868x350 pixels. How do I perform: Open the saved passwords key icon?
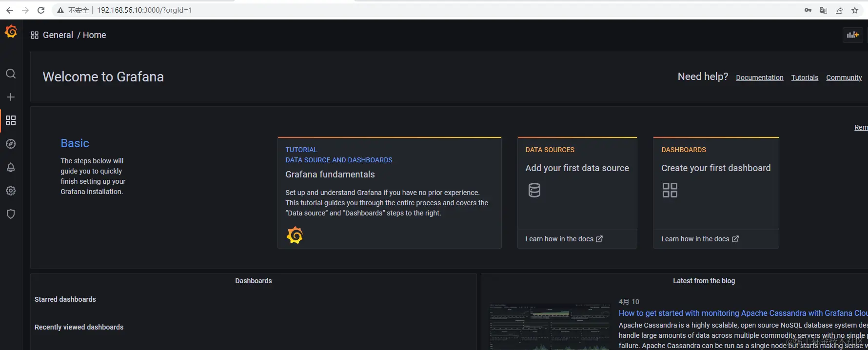808,10
